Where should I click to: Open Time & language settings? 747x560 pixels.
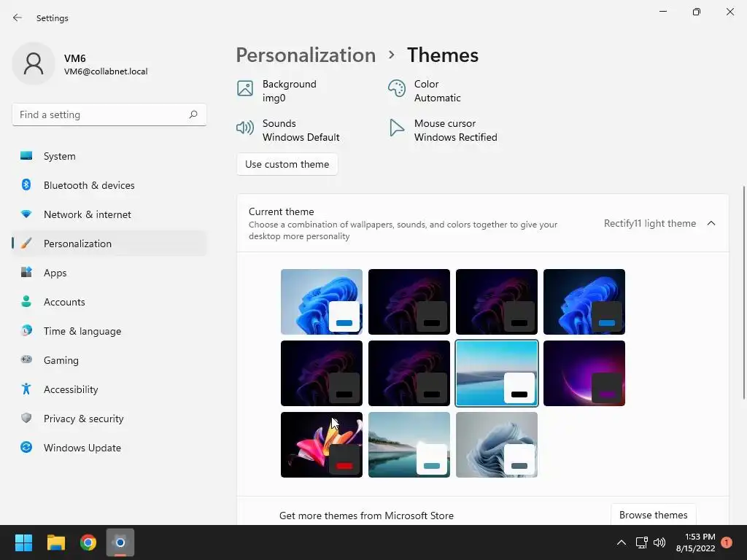(109, 331)
